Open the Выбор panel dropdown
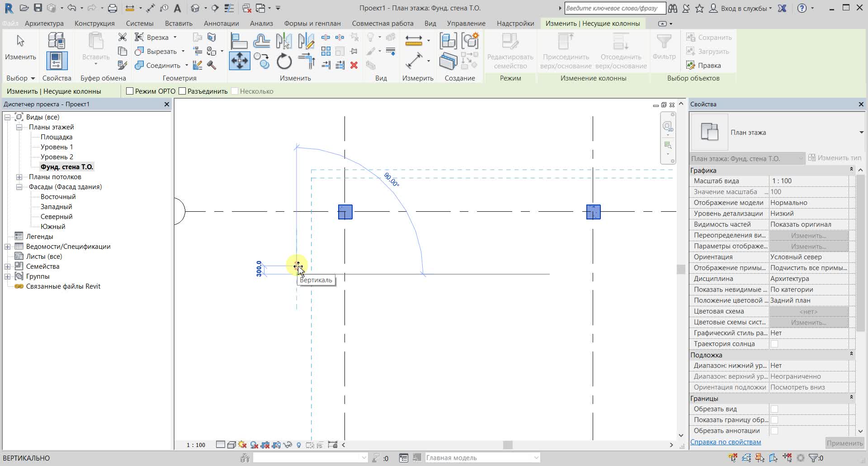The image size is (868, 466). click(x=21, y=78)
